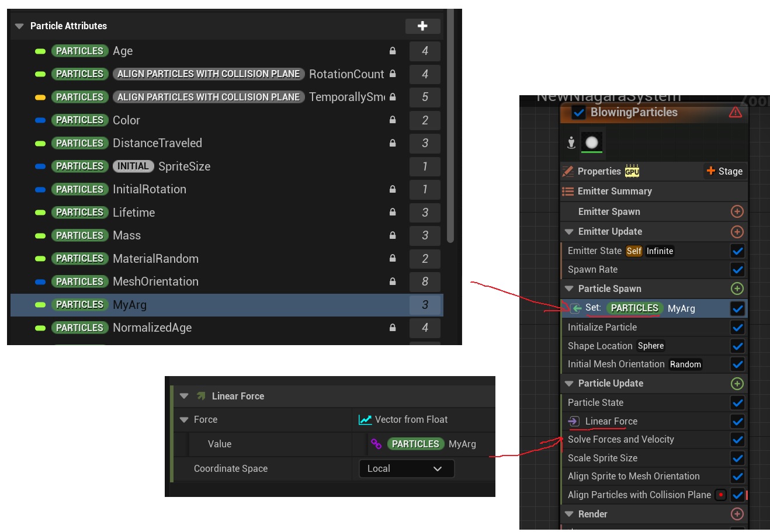Click the Linear Force header icon in the details panel

[x=201, y=396]
